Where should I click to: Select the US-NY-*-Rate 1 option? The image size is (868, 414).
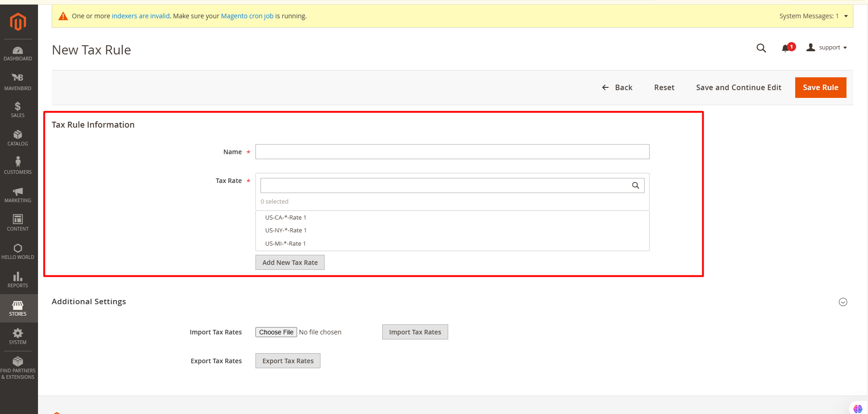click(452, 230)
